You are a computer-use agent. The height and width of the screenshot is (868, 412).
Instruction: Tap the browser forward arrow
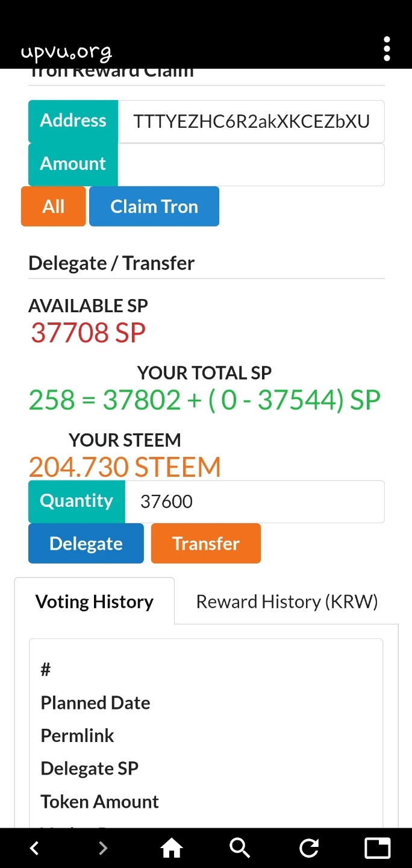[x=103, y=848]
